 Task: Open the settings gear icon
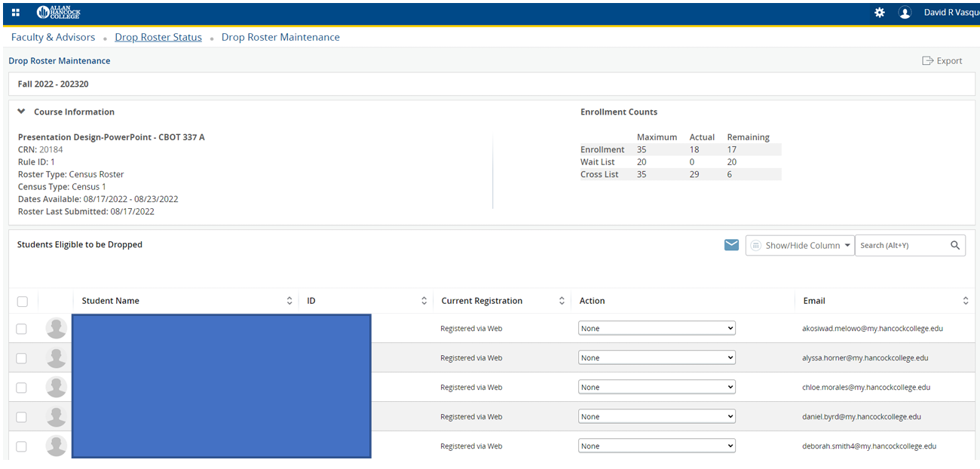tap(879, 13)
